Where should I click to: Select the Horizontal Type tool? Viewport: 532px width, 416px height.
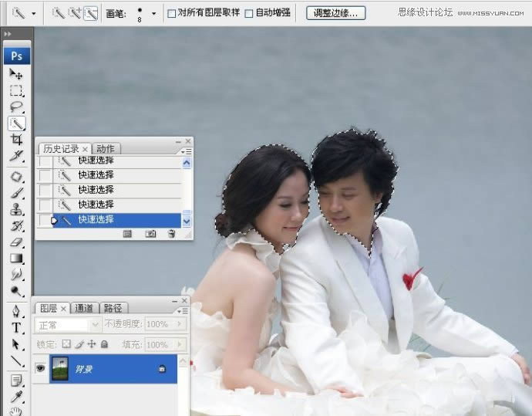tap(16, 327)
